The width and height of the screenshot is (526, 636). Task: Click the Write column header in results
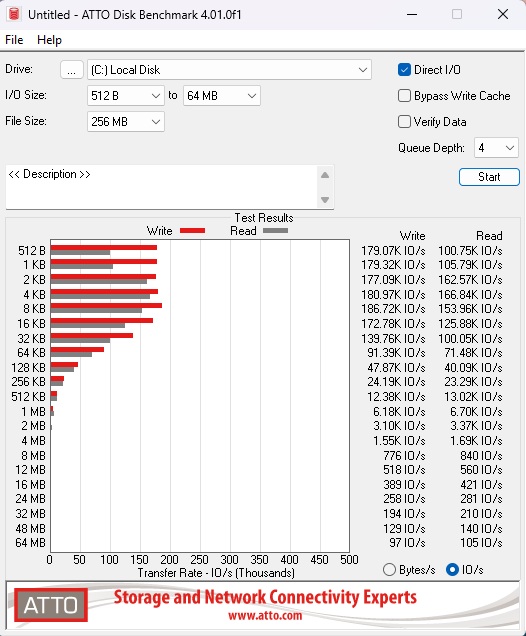pyautogui.click(x=412, y=236)
